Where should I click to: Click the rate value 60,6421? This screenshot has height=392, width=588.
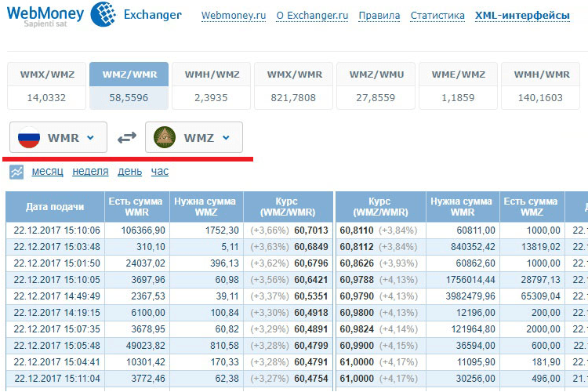(311, 280)
